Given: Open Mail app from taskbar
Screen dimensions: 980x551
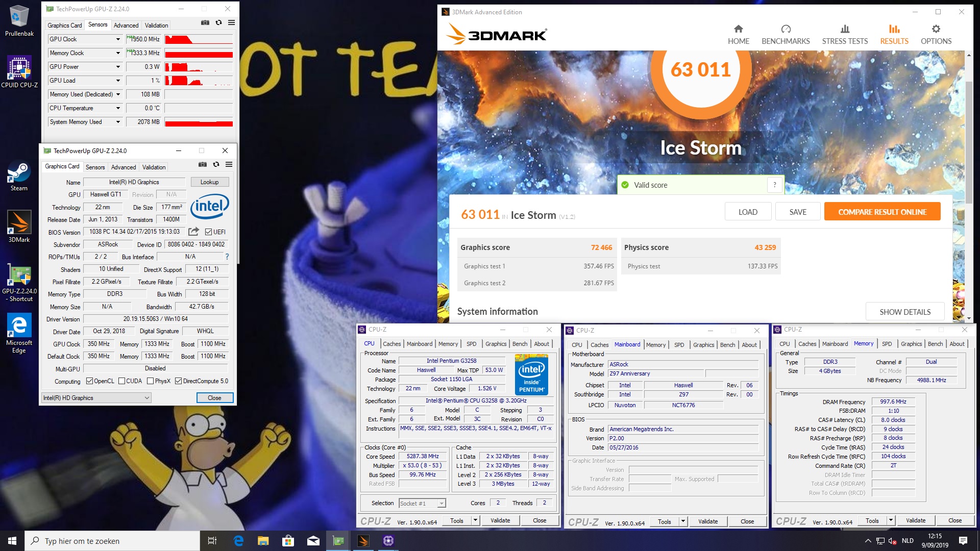Looking at the screenshot, I should coord(313,541).
